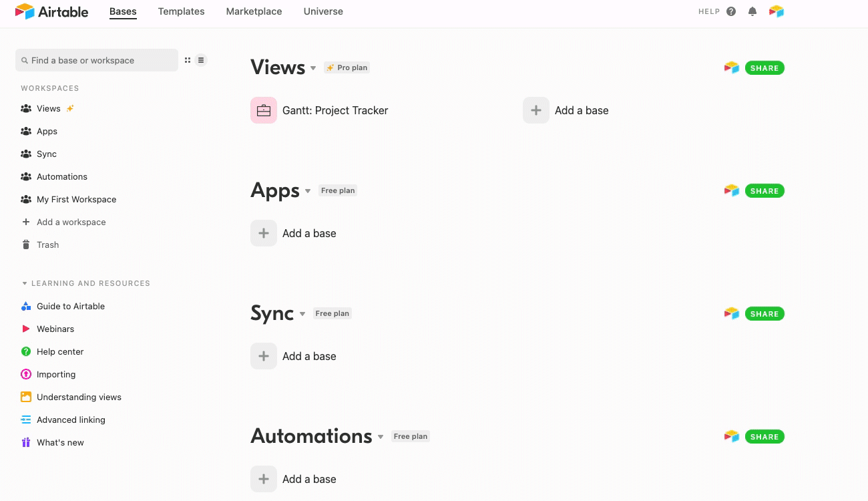This screenshot has height=501, width=868.
Task: Click collaborator avatar in Automations workspace
Action: (x=732, y=436)
